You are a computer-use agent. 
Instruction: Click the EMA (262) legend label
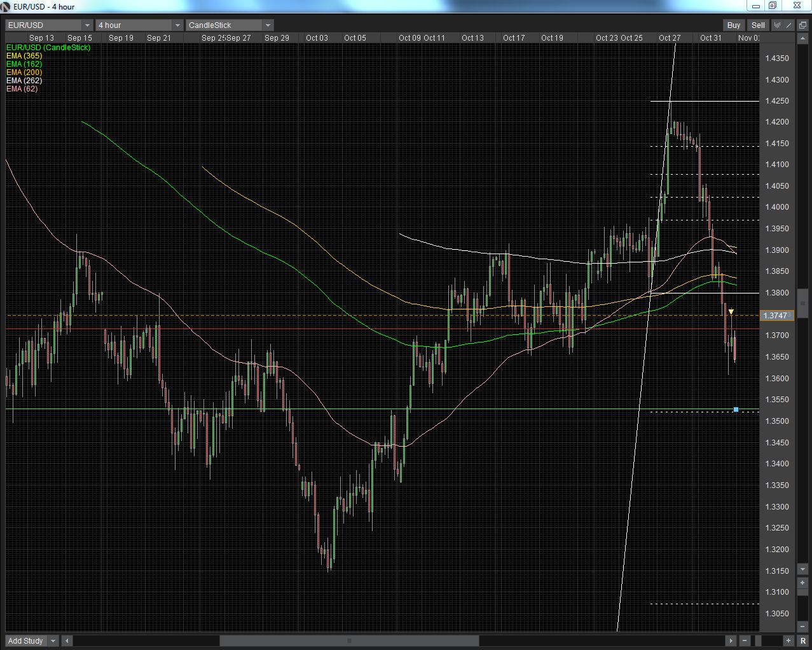point(24,81)
